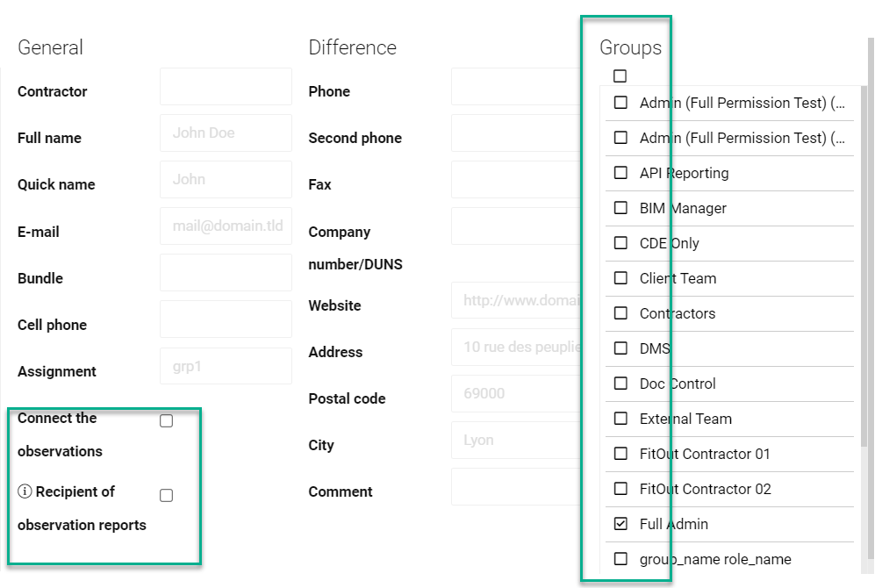
Task: Enable the Contractors group checkbox
Action: [620, 313]
